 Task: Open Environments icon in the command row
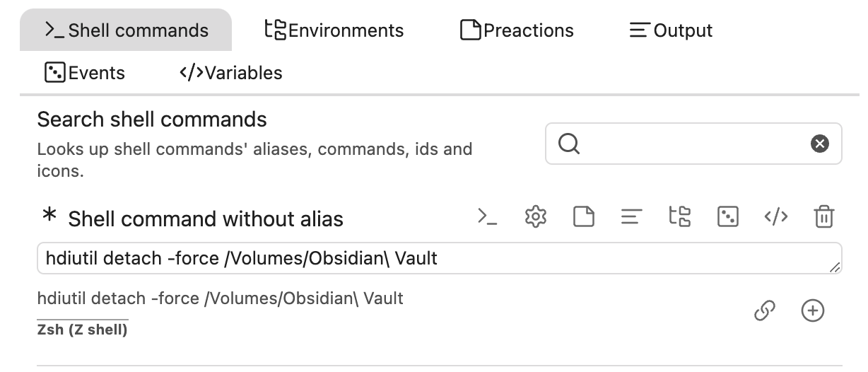[679, 217]
